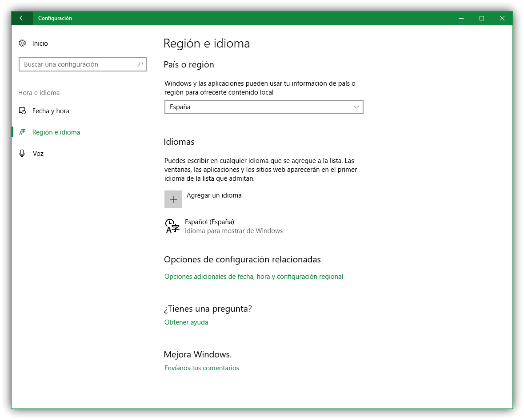Open Opciones adicionales de fecha, hora y configuración regional
This screenshot has width=524, height=420.
(253, 276)
